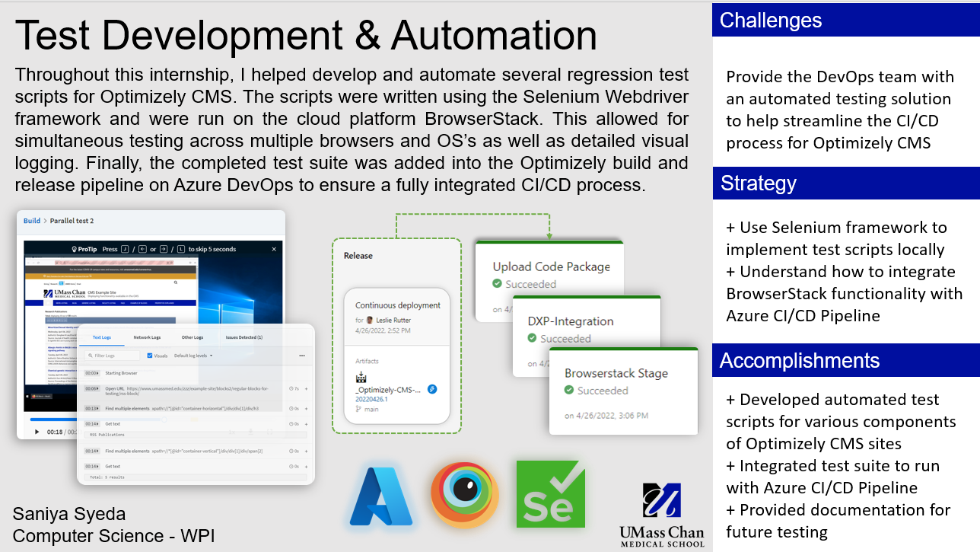
Task: Open the 20220426.1 artifact version link
Action: [x=371, y=399]
